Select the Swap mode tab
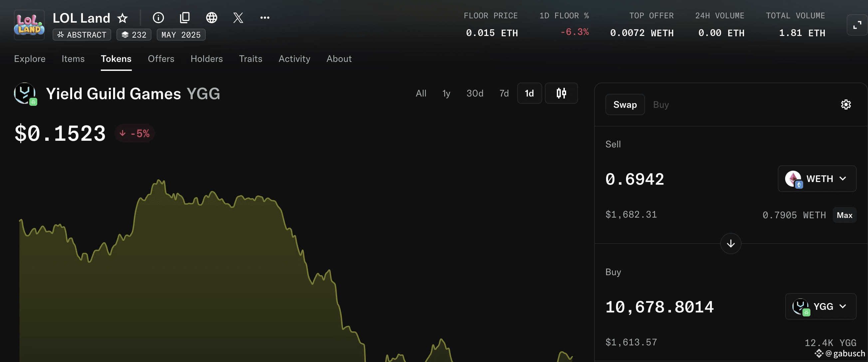This screenshot has height=362, width=868. coord(625,105)
